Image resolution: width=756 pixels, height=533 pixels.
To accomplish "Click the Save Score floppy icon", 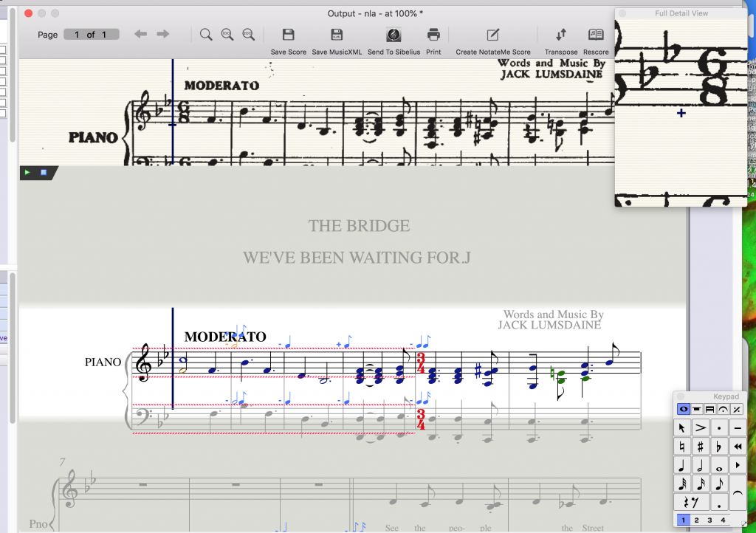I will (x=289, y=35).
